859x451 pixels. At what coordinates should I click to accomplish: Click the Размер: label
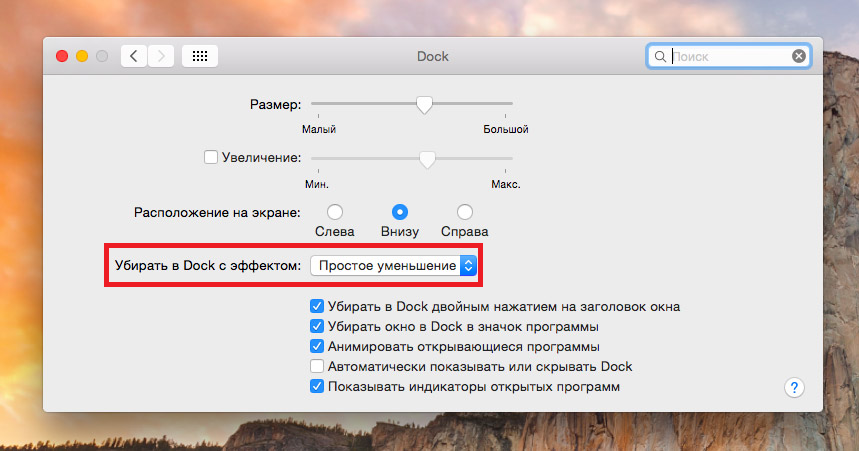(276, 104)
